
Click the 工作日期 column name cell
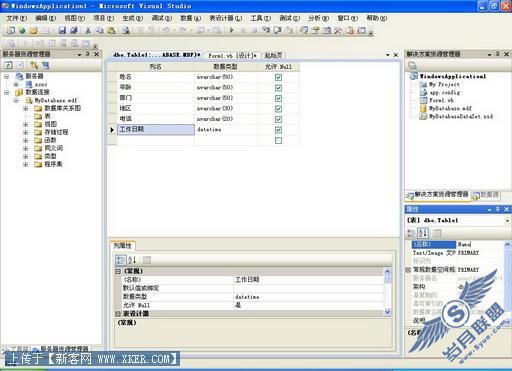tap(156, 129)
